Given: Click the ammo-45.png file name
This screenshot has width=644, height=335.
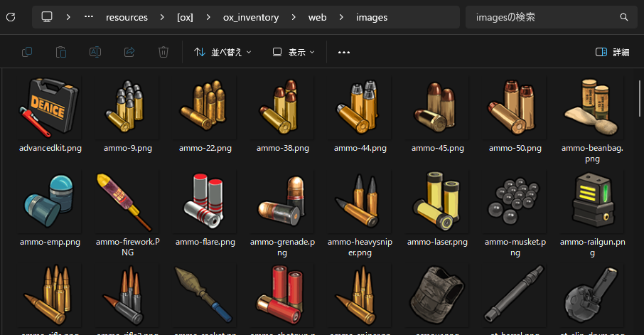Looking at the screenshot, I should point(437,149).
